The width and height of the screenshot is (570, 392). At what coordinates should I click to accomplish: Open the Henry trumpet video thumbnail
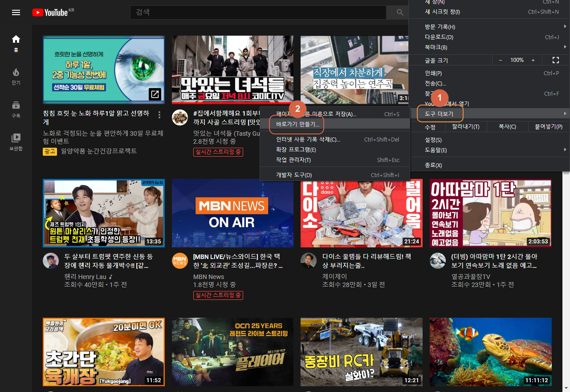(104, 213)
